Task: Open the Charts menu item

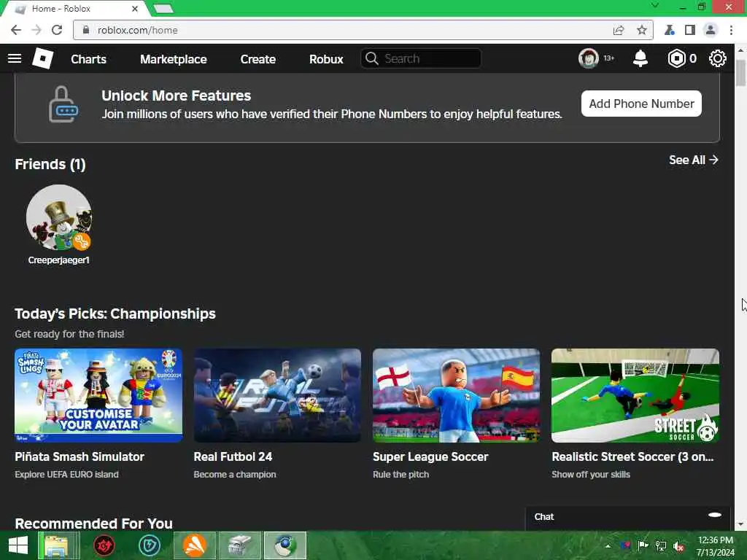Action: point(88,59)
